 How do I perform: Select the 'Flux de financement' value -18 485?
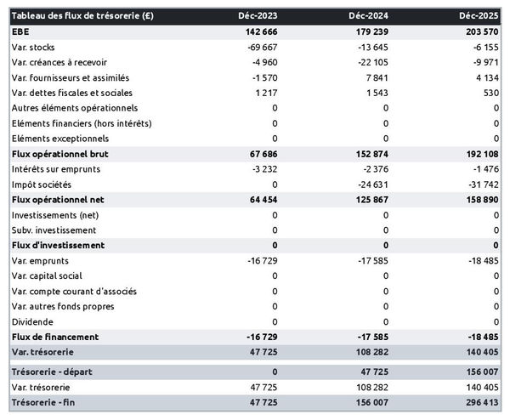coord(480,338)
